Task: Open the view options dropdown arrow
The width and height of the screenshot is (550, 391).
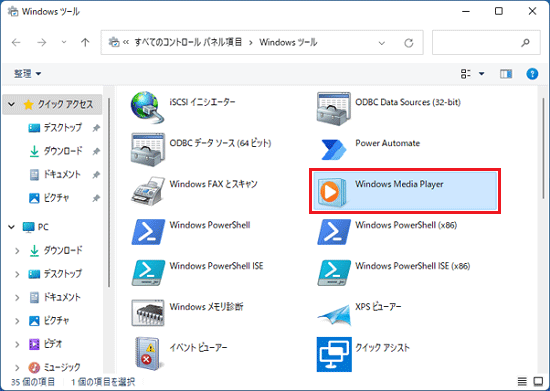Action: [x=482, y=74]
